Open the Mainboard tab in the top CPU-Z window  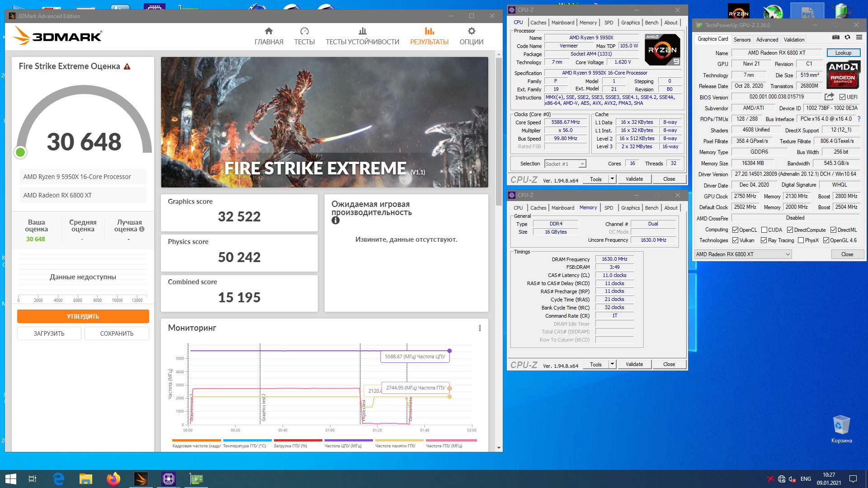563,23
